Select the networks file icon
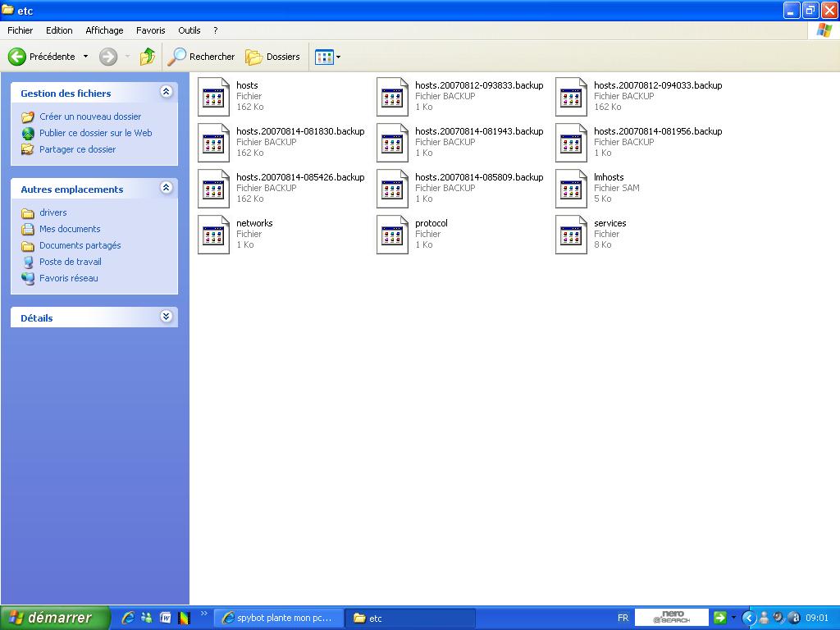 [x=214, y=235]
